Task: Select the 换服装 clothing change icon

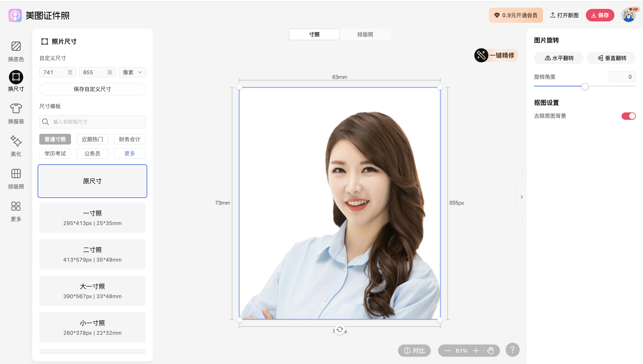Action: [16, 108]
